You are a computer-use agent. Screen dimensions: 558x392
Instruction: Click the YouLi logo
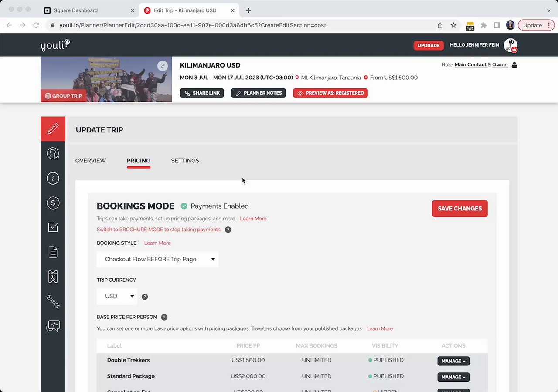55,45
